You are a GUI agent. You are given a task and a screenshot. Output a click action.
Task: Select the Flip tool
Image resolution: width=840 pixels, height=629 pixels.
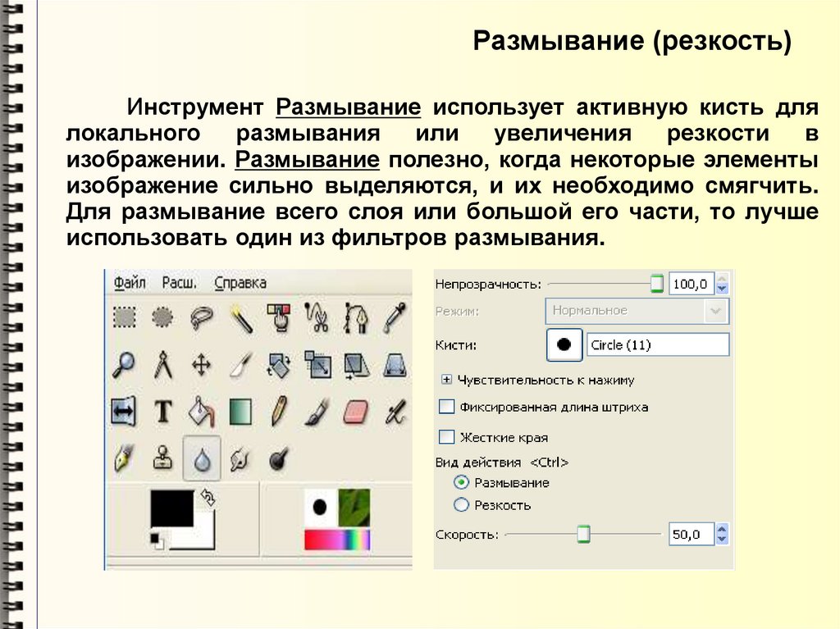click(124, 412)
